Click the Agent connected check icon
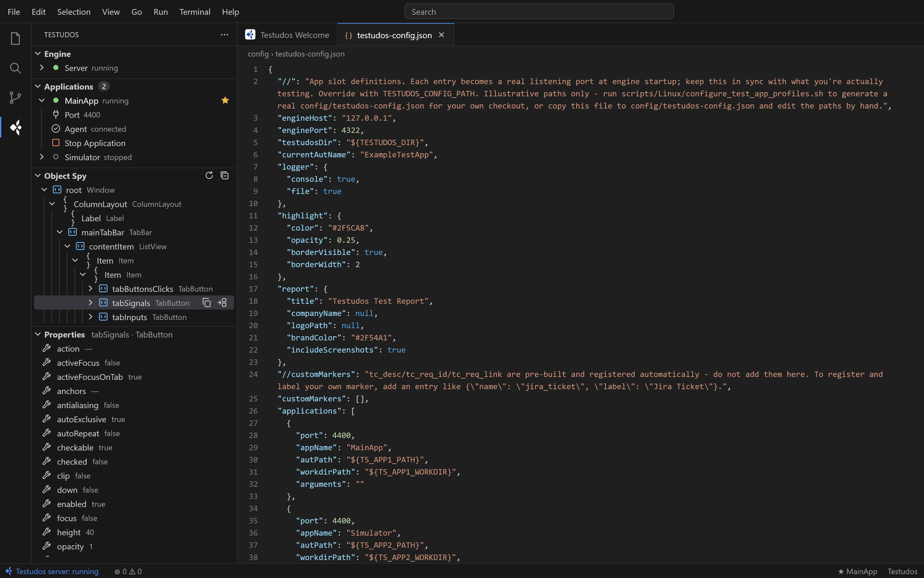 (x=56, y=129)
